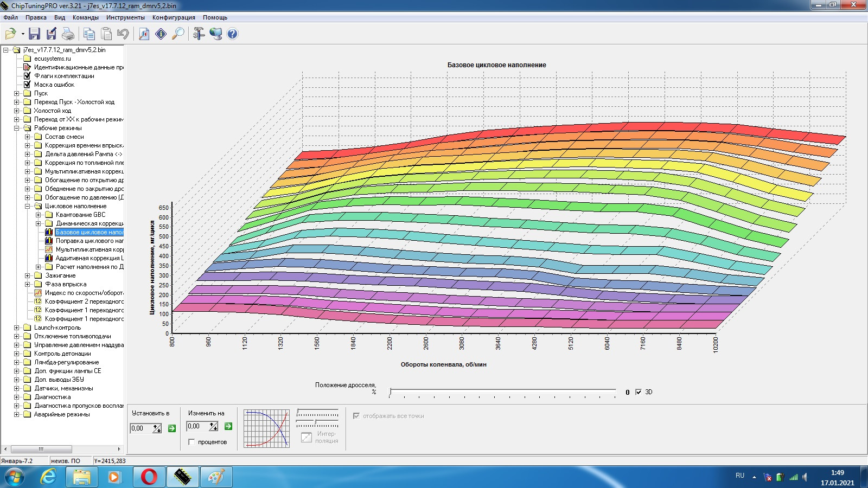Screen dimensions: 868x488
Task: Toggle the Флаги комплектации checkbox item
Action: pyautogui.click(x=27, y=76)
